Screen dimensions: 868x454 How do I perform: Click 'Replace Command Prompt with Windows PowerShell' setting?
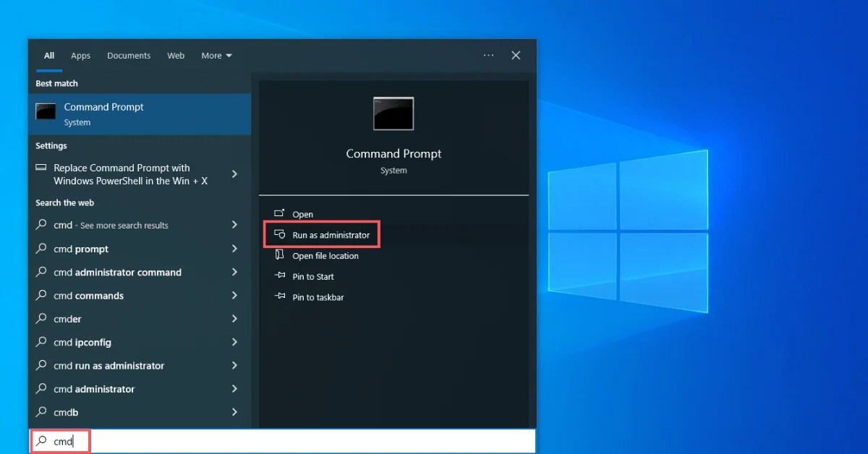(x=140, y=174)
